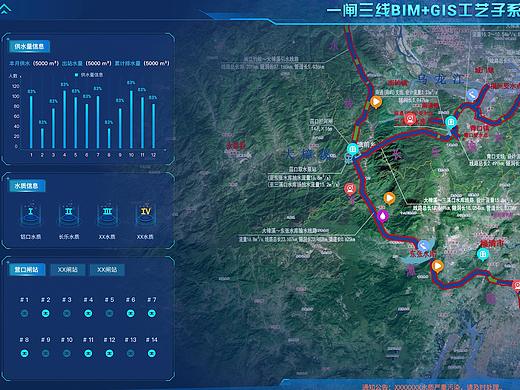Select the chart bar for month 1
Image resolution: width=520 pixels, height=390 pixels.
pos(31,122)
